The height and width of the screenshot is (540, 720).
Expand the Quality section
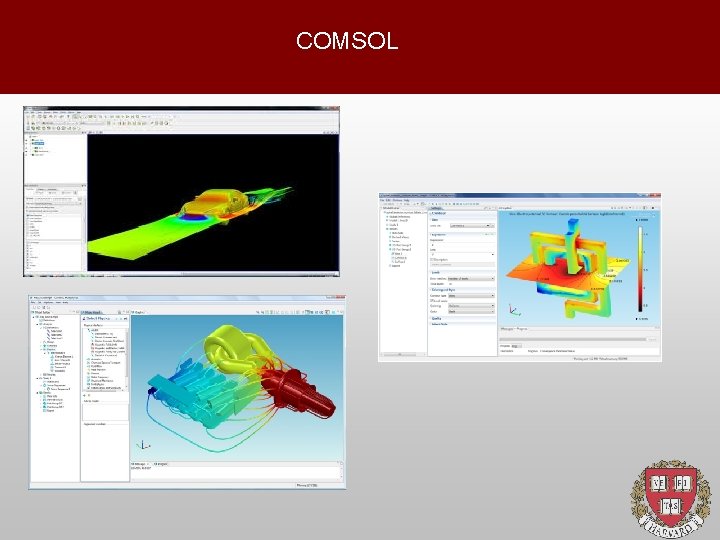point(462,319)
